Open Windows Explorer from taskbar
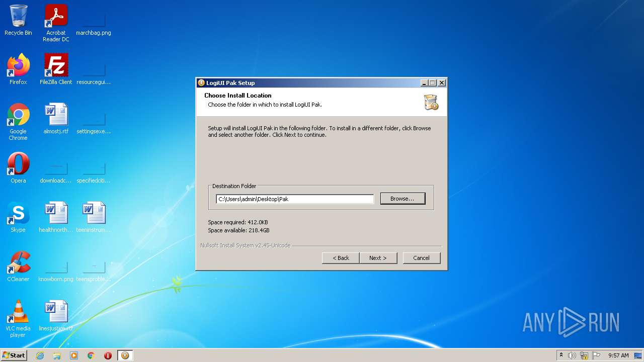Viewport: 644px width, 362px height. 57,355
